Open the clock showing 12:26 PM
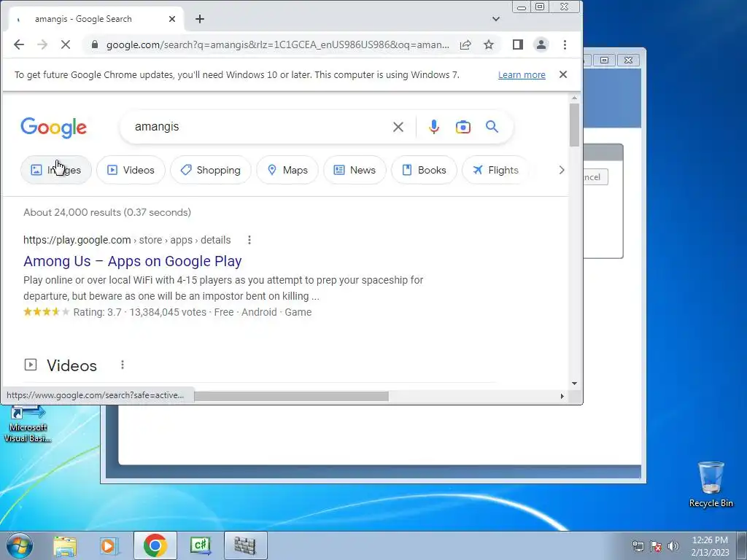The height and width of the screenshot is (560, 747). [x=710, y=546]
